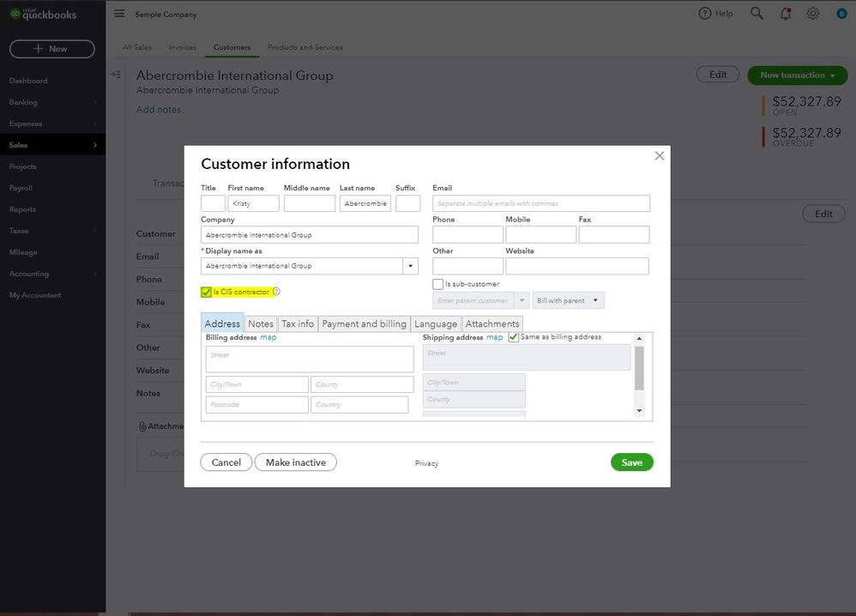Click the green Save button
The height and width of the screenshot is (616, 856).
[631, 462]
